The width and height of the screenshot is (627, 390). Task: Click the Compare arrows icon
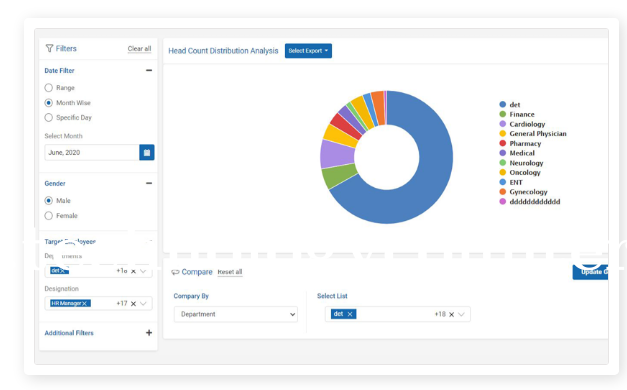coord(175,272)
